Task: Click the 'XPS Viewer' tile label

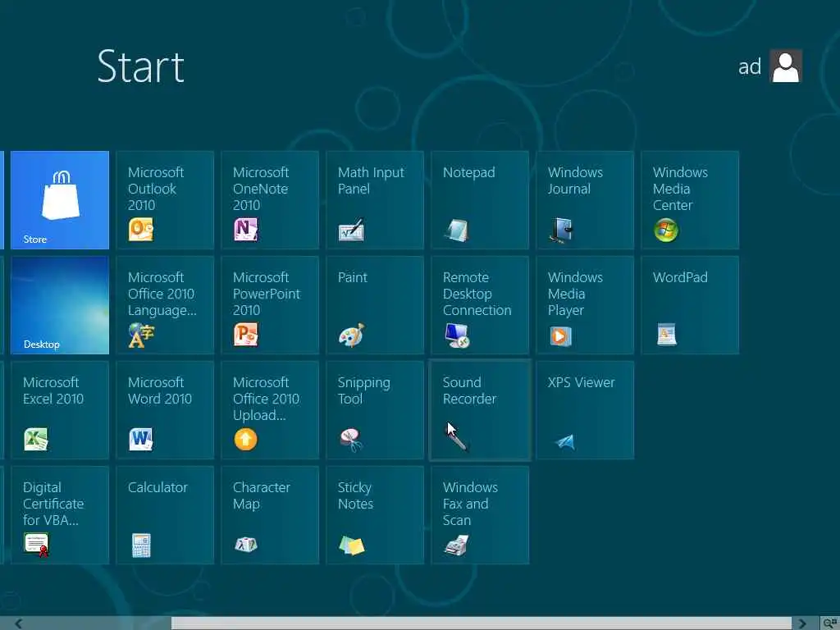Action: pyautogui.click(x=582, y=382)
